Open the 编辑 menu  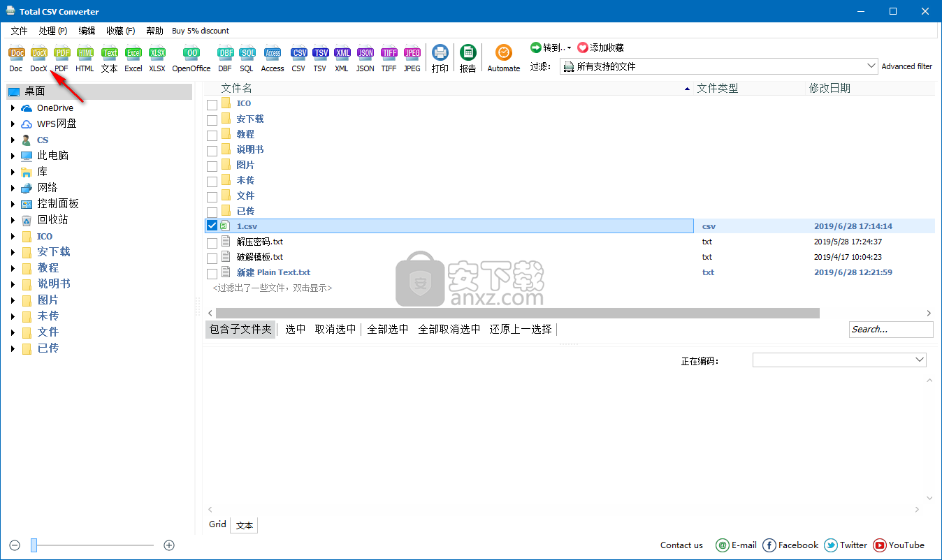[87, 31]
